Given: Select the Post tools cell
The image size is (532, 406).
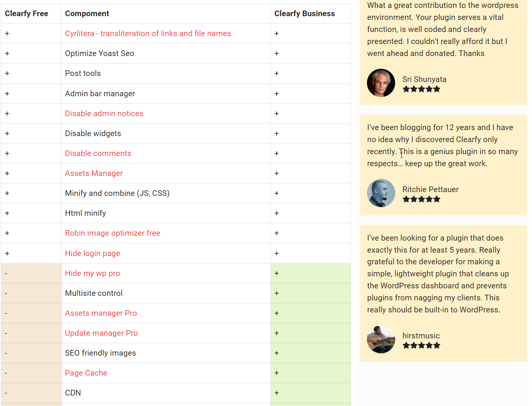Looking at the screenshot, I should (165, 73).
